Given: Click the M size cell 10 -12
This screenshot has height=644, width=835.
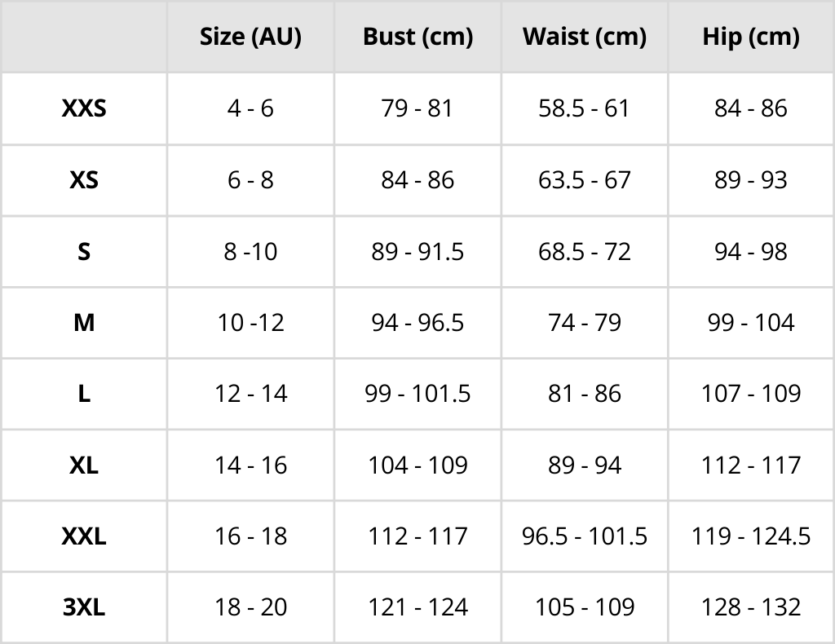Looking at the screenshot, I should pos(250,323).
